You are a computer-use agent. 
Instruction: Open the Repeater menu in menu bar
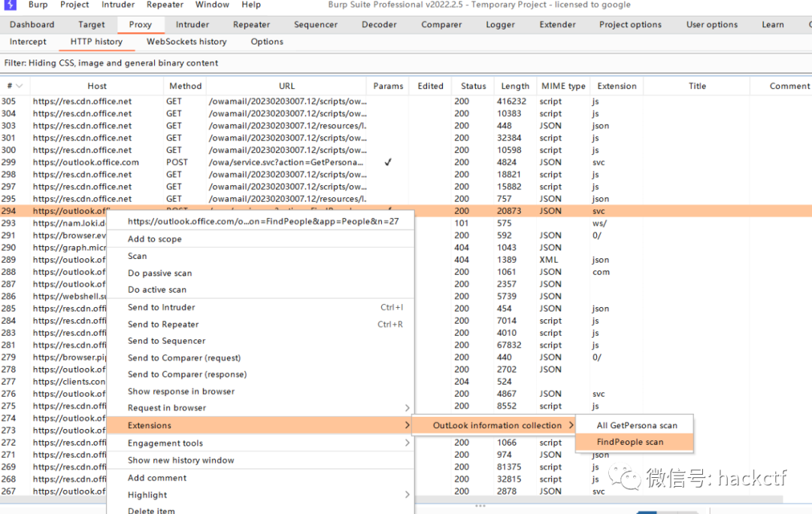click(165, 5)
